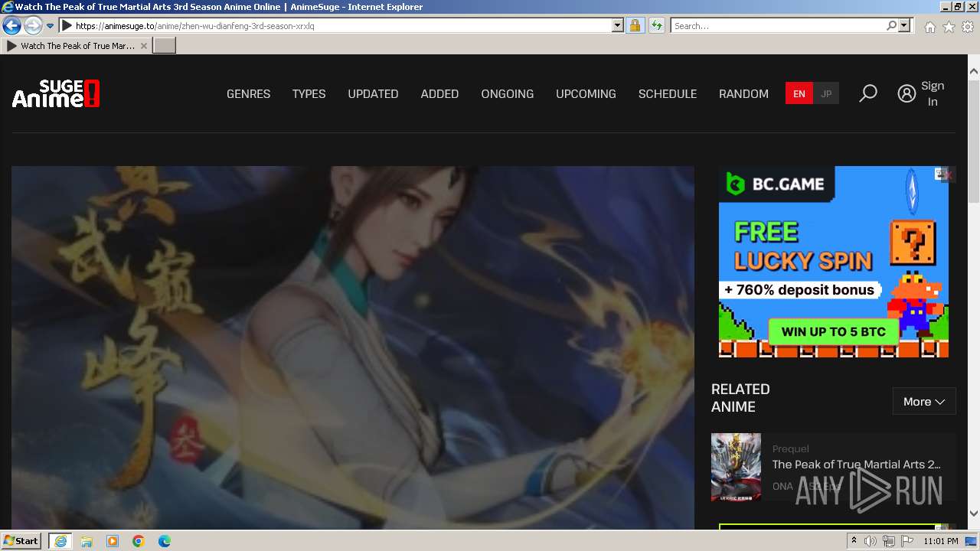The image size is (980, 551).
Task: Show hidden tray icons arrow
Action: pos(854,541)
